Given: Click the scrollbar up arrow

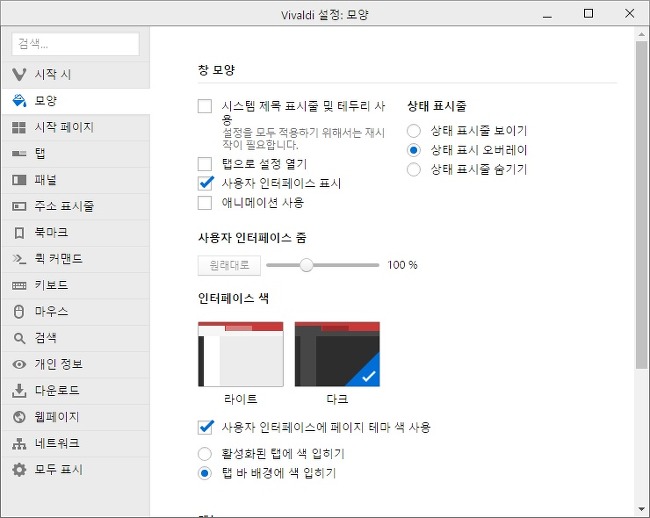Looking at the screenshot, I should coord(641,34).
